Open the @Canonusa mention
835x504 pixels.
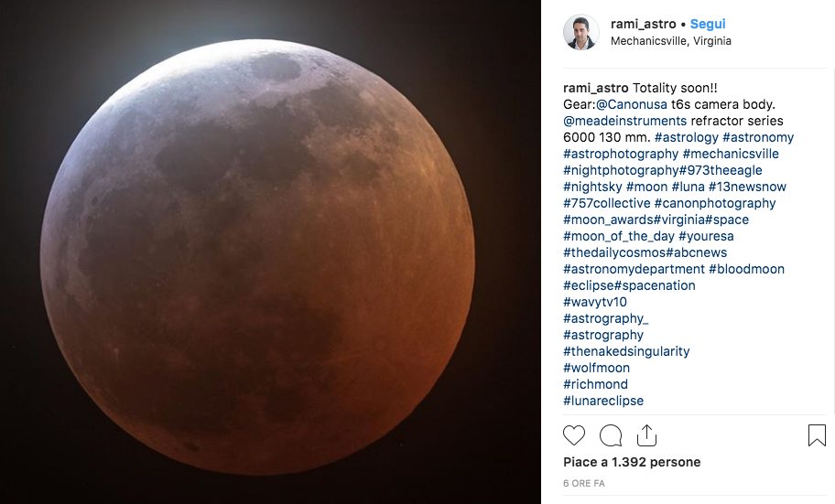(x=631, y=104)
